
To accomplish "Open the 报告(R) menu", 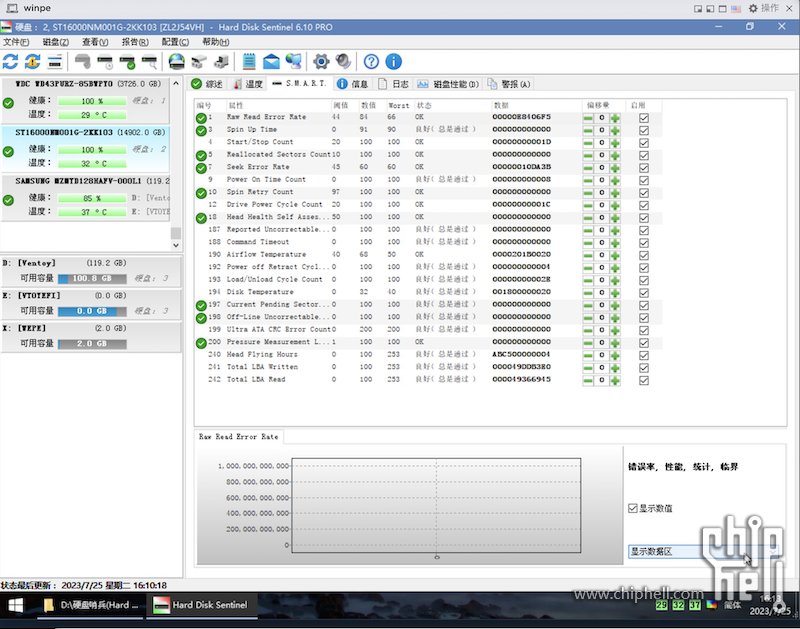I will (x=135, y=42).
